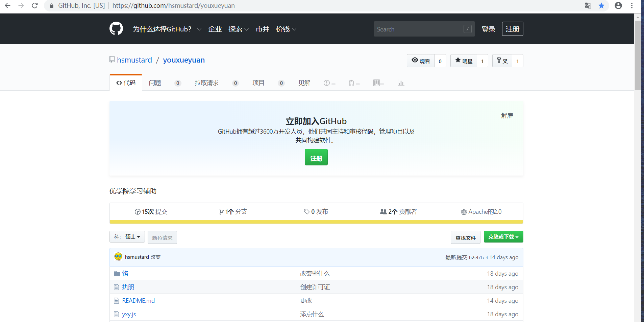Screen dimensions: 644x322
Task: Open the README.md file
Action: click(139, 301)
